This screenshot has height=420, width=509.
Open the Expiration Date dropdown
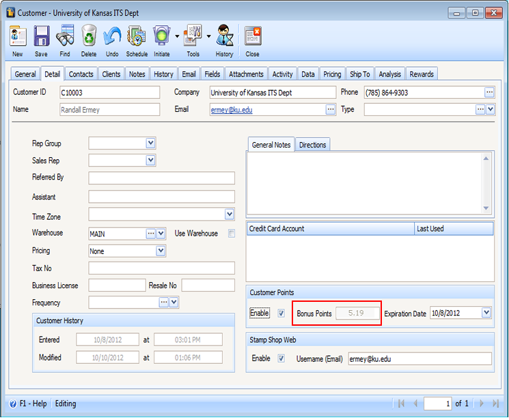click(x=486, y=313)
